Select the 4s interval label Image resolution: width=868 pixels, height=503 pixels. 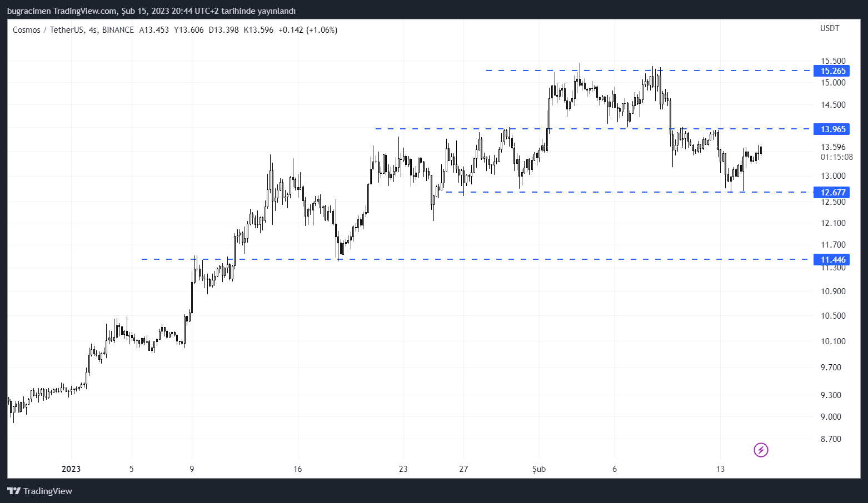click(x=93, y=30)
